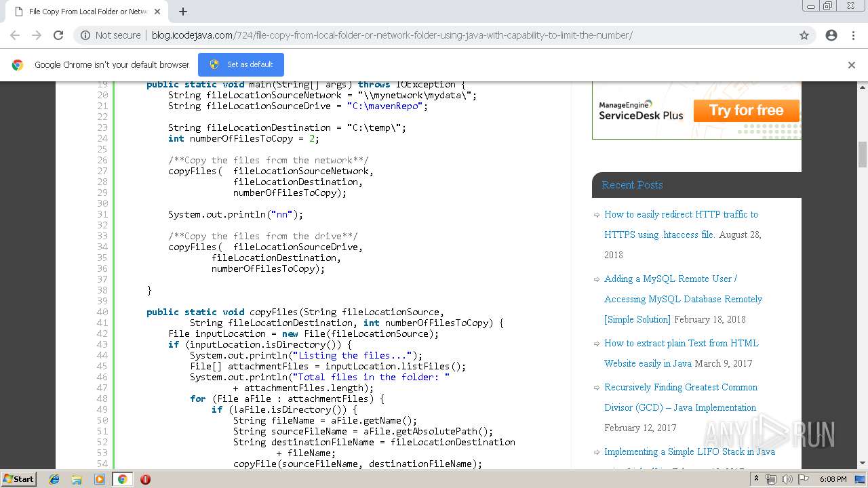Click the volume speaker tray icon

click(x=787, y=479)
